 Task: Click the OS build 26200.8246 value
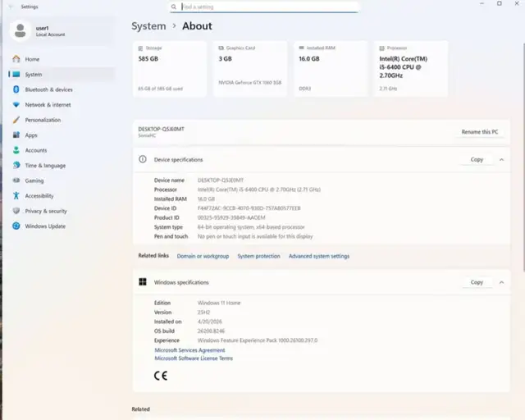[211, 331]
